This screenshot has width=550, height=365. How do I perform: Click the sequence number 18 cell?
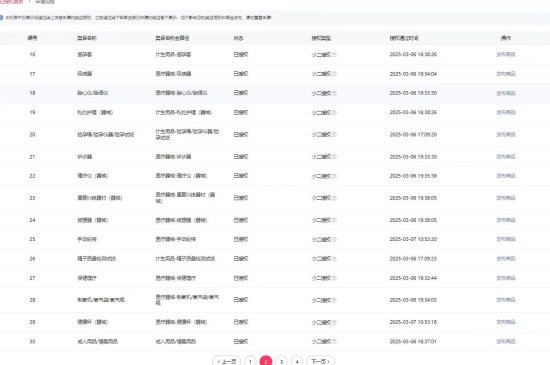point(32,93)
